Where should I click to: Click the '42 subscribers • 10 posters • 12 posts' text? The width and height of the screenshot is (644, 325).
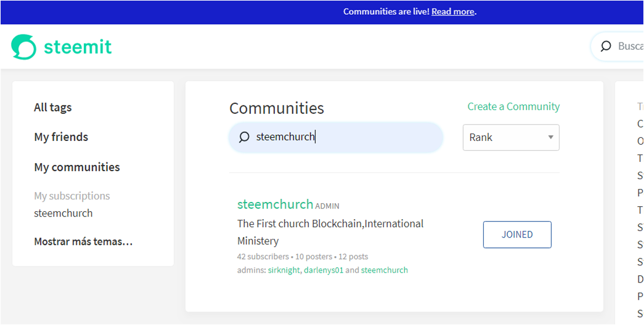303,257
